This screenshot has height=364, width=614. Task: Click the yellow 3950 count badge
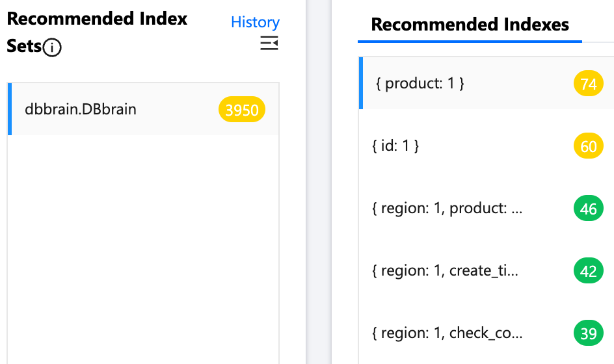tap(242, 110)
